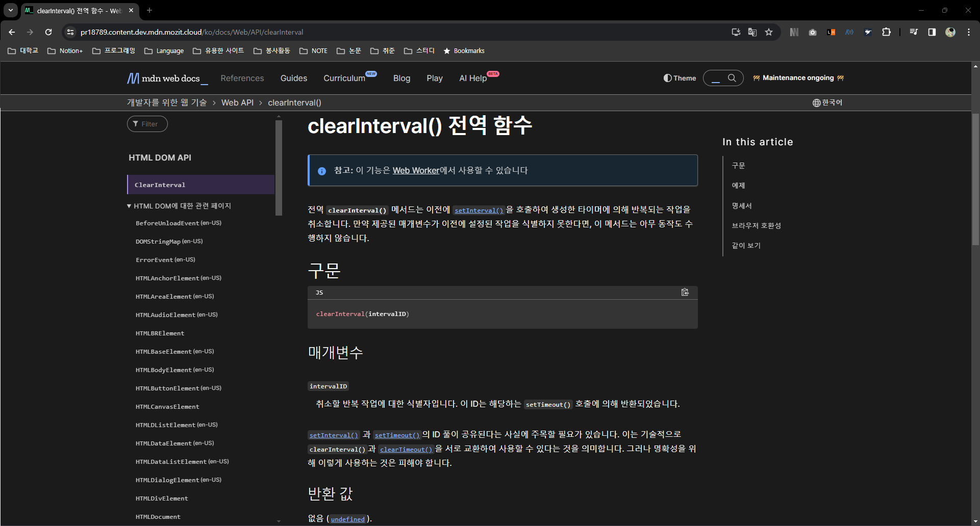
Task: Open the Theme switcher
Action: 680,78
